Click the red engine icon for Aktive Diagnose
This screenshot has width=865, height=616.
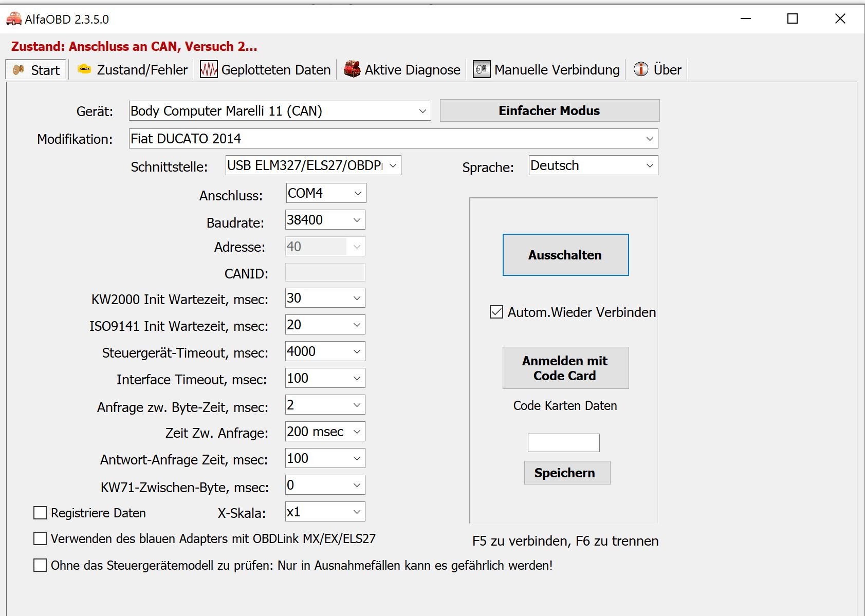pos(352,69)
